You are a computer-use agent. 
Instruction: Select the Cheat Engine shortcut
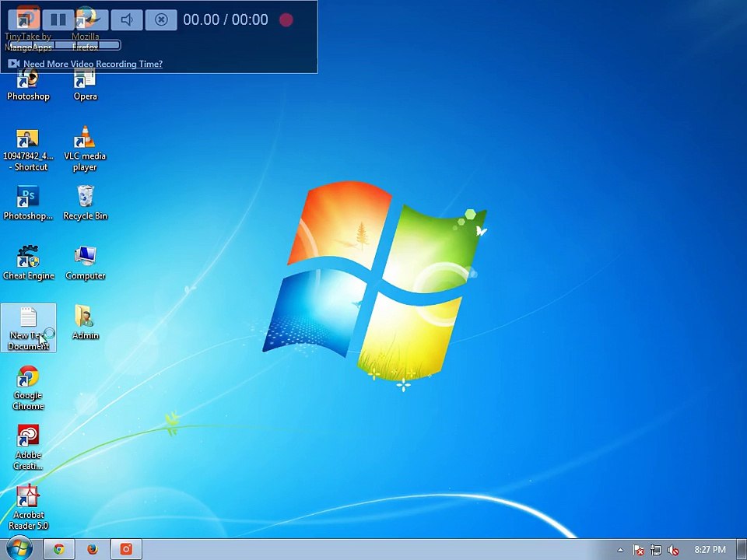pos(29,263)
